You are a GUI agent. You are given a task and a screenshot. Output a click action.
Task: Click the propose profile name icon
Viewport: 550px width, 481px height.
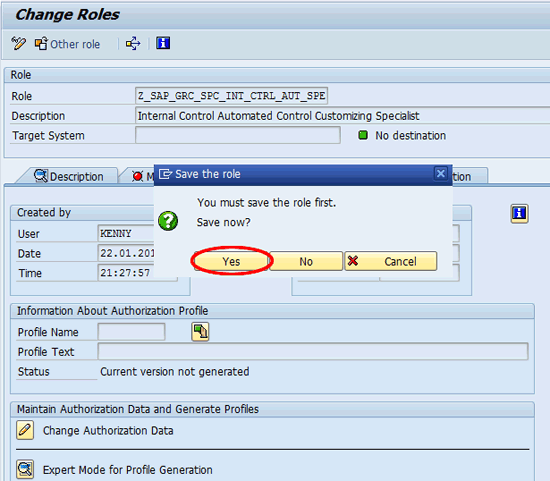(200, 332)
